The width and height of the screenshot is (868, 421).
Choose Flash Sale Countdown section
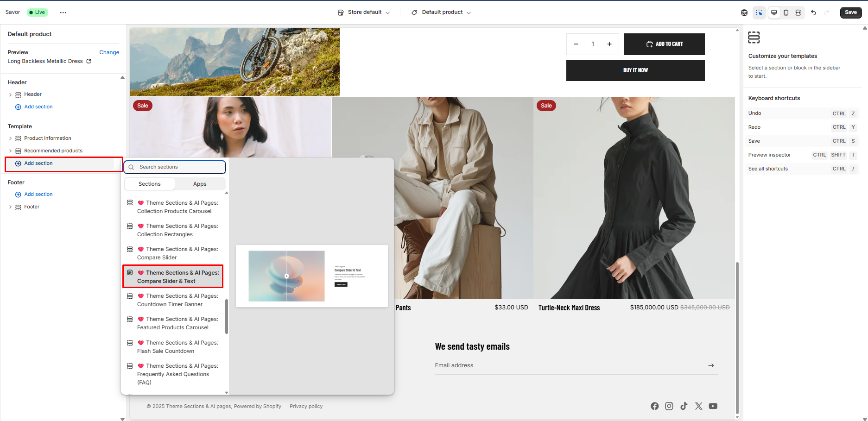[173, 347]
